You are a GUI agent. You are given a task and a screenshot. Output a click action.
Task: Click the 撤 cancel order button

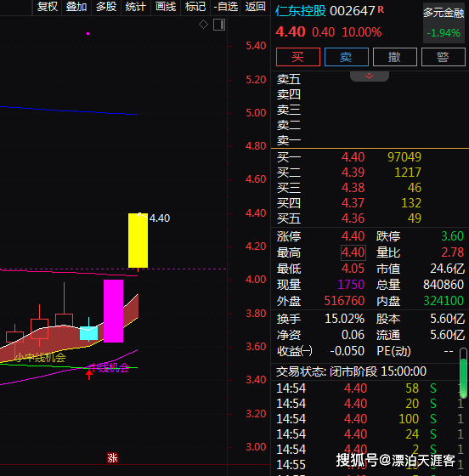(x=395, y=57)
